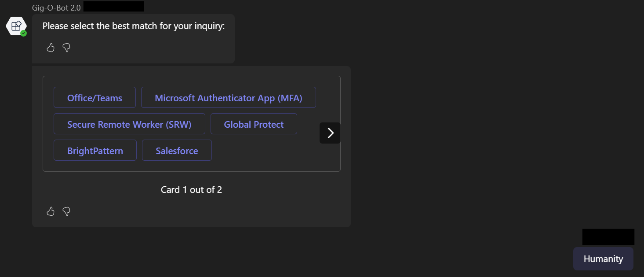Select the Global Protect option
This screenshot has height=277, width=644.
point(254,124)
